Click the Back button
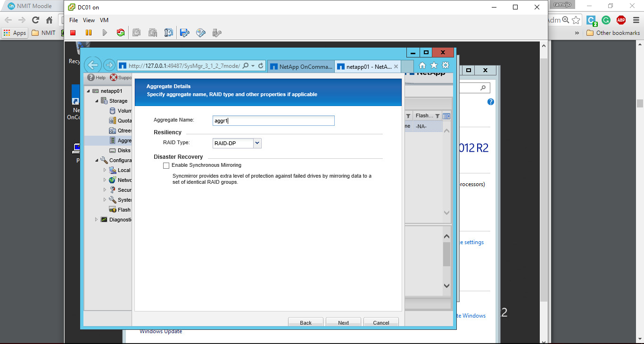 (306, 323)
